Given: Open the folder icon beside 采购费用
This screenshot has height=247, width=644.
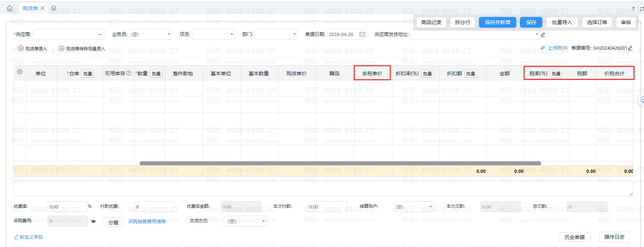Looking at the screenshot, I should pos(93,221).
